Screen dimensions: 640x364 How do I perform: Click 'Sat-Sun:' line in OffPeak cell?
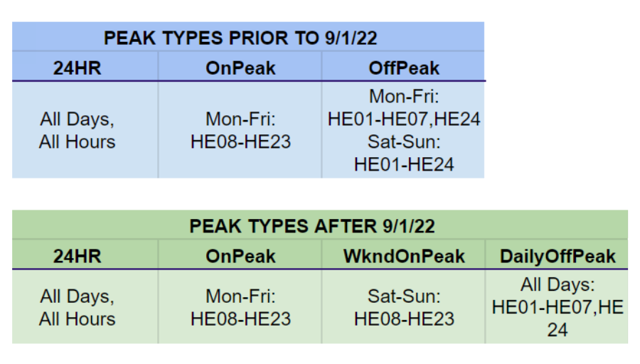(404, 142)
